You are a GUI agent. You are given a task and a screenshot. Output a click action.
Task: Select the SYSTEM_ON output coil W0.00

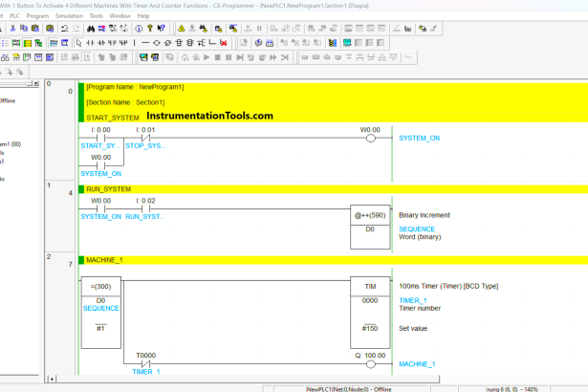(370, 138)
